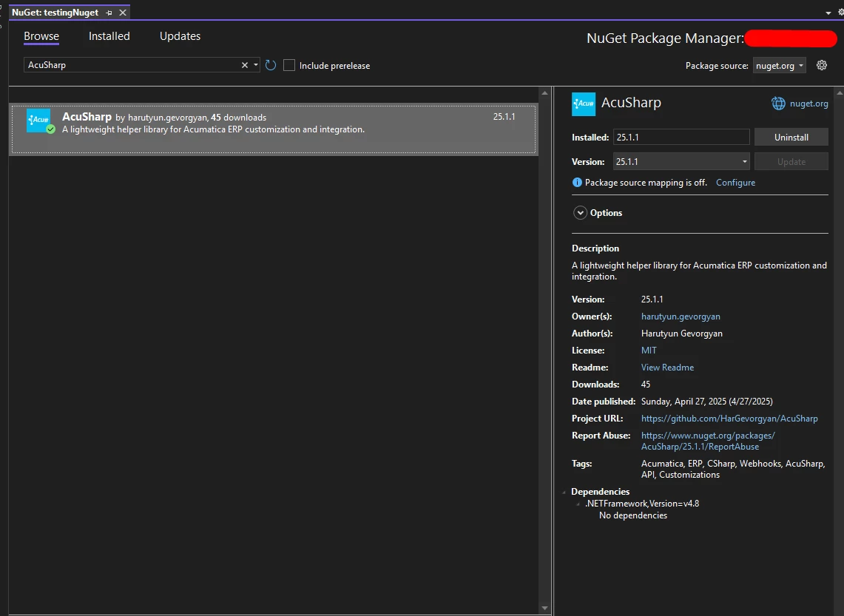
Task: Open the MIT license link
Action: point(649,351)
